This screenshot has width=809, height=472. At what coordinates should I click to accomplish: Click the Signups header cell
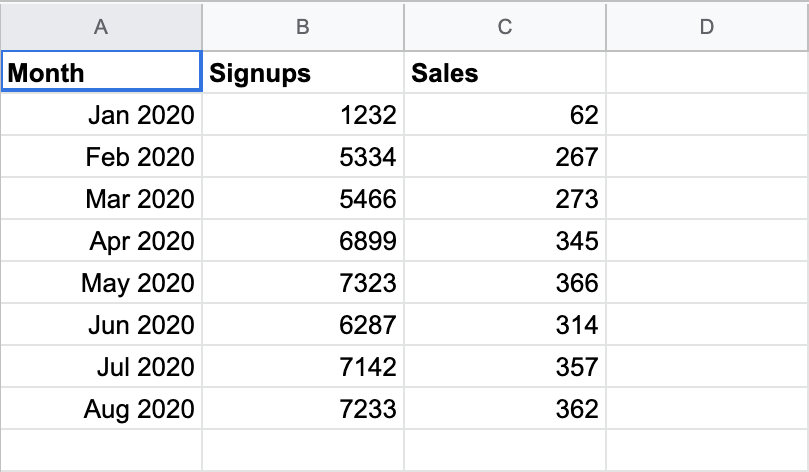(303, 73)
